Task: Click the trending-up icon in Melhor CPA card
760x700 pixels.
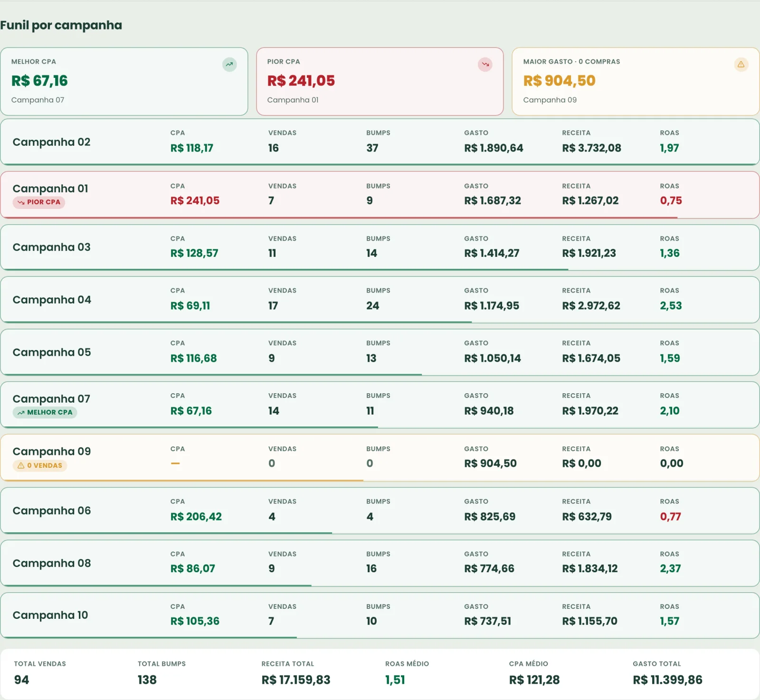Action: click(229, 65)
